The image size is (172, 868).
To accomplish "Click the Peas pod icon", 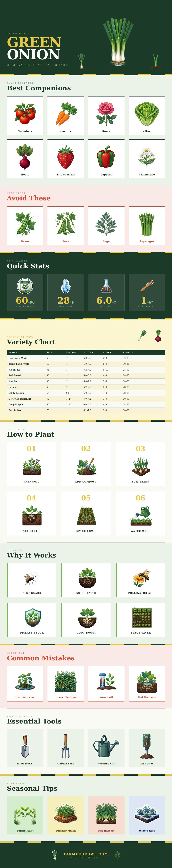I will click(x=66, y=223).
